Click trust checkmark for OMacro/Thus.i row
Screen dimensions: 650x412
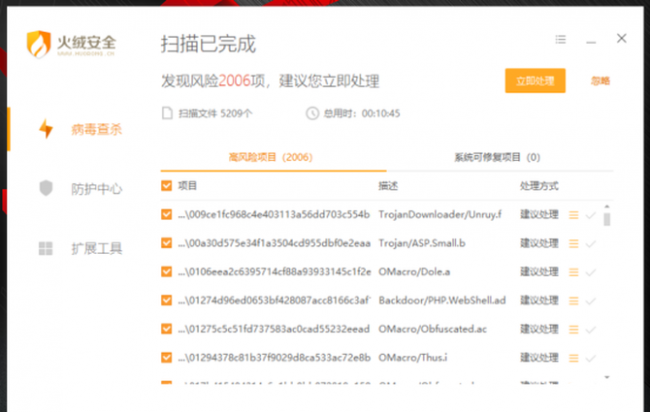coord(590,358)
